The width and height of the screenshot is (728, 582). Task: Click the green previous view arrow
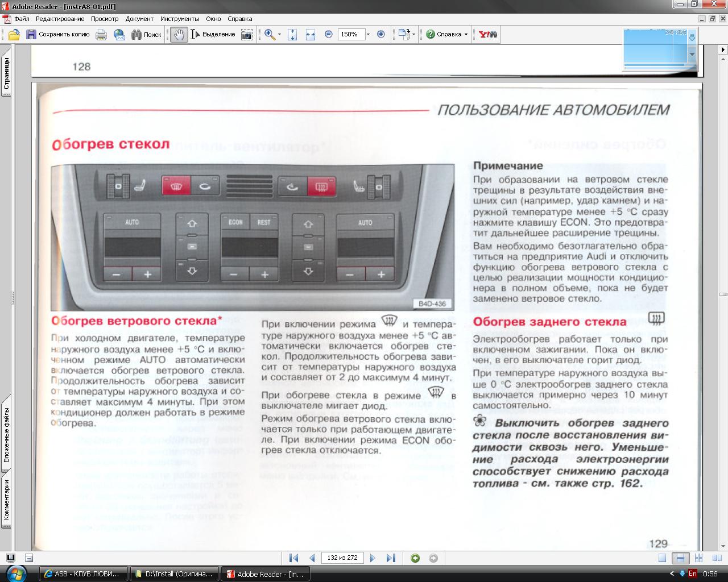(x=415, y=558)
